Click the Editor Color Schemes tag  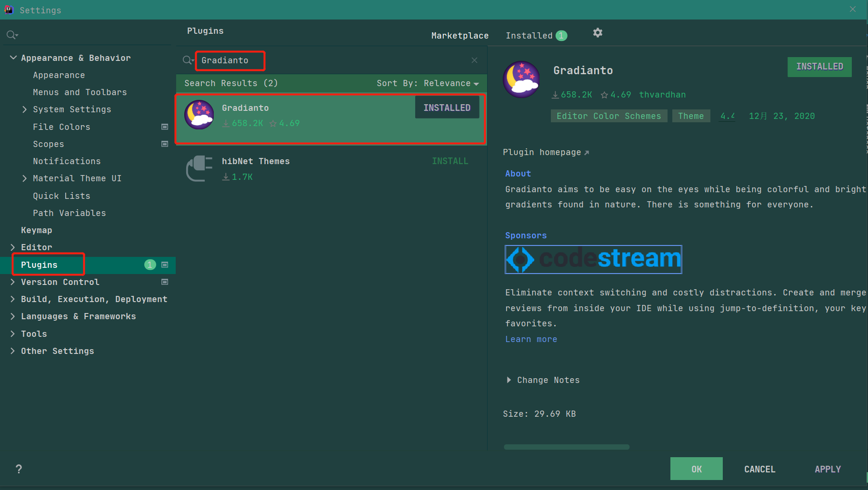tap(609, 116)
